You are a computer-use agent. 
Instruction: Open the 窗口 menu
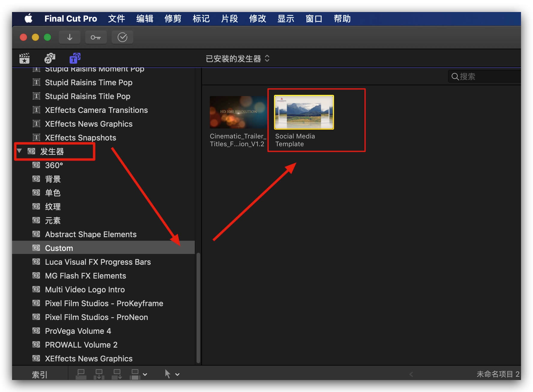click(x=314, y=19)
